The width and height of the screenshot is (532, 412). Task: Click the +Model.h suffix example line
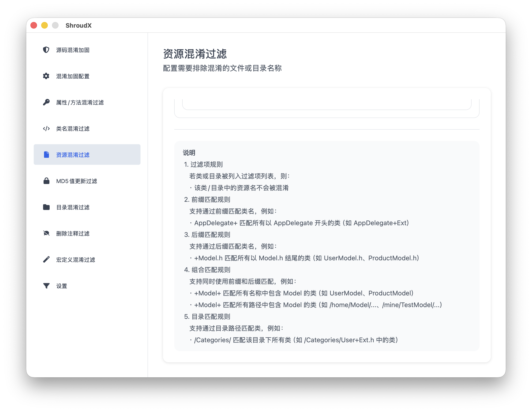pos(304,258)
